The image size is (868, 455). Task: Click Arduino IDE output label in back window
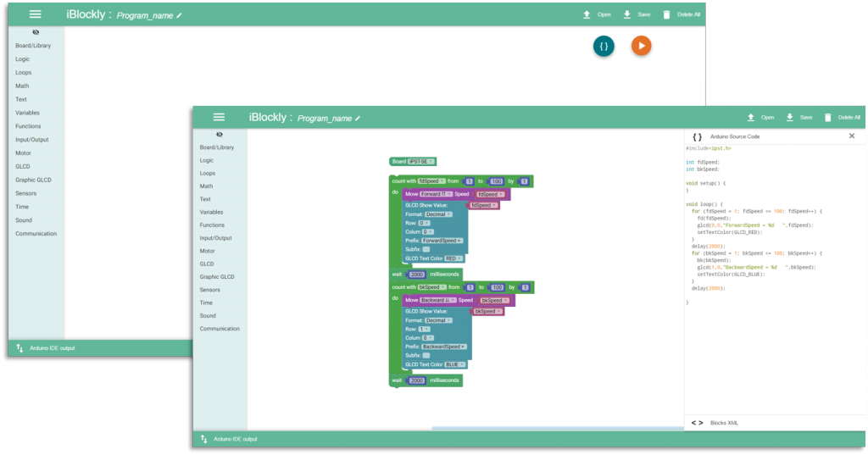point(52,348)
